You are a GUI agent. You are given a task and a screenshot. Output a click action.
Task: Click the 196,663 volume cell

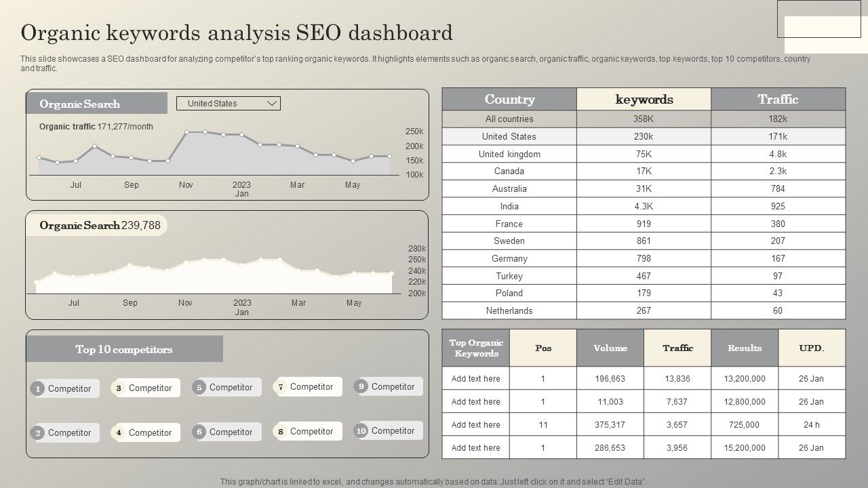(x=610, y=379)
